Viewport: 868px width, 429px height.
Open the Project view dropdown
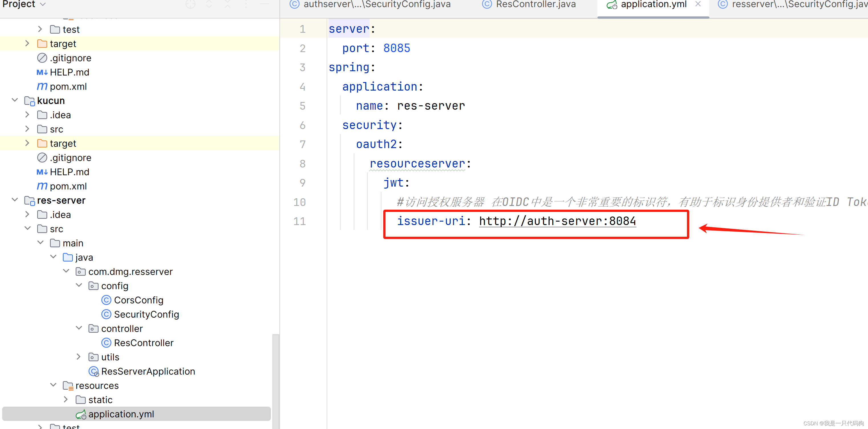43,4
